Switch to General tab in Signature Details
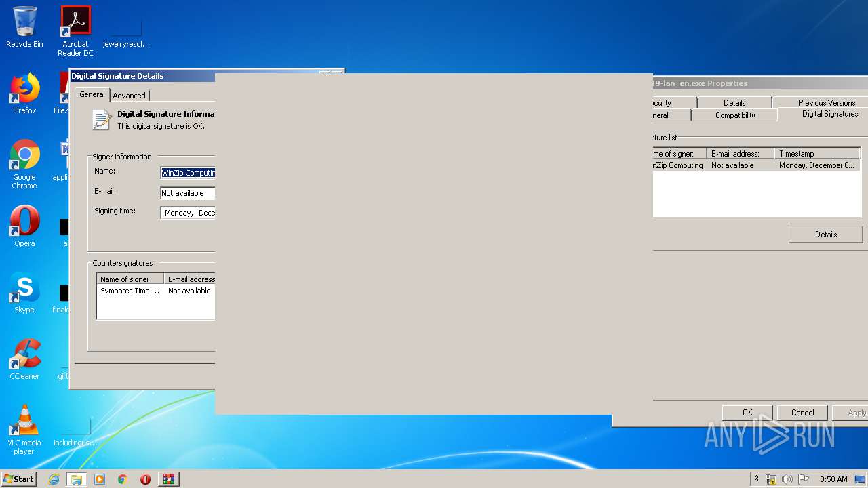Viewport: 868px width, 488px height. click(x=92, y=94)
